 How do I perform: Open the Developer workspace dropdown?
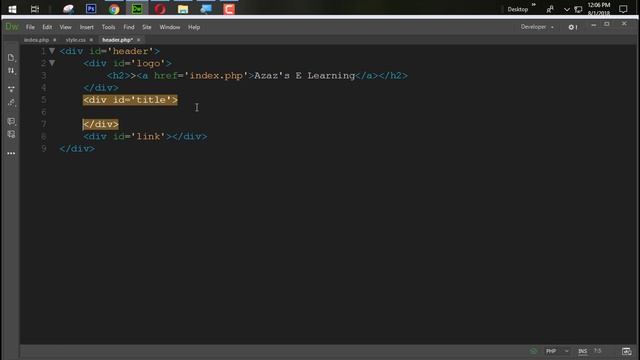point(537,27)
